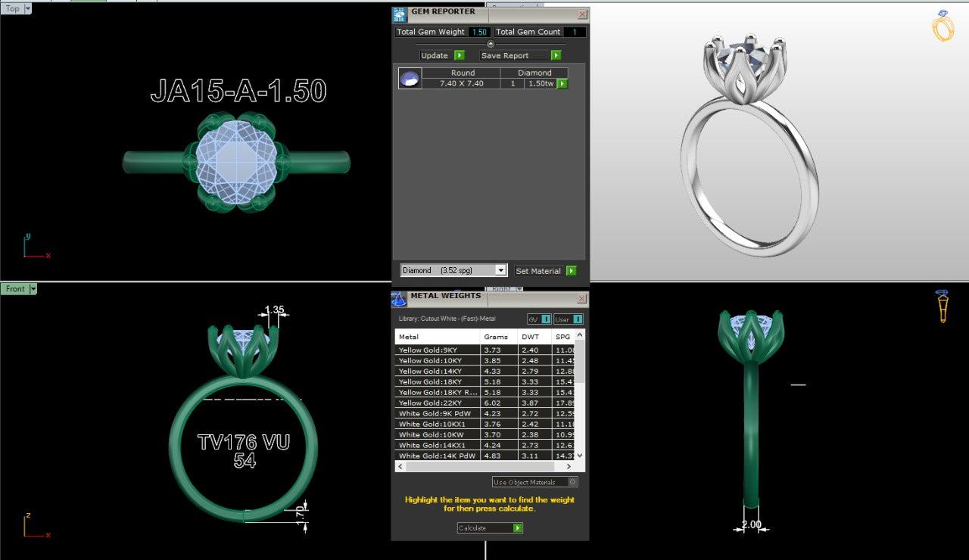Click the Grams column header
Viewport: 969px width, 560px height.
tap(499, 337)
